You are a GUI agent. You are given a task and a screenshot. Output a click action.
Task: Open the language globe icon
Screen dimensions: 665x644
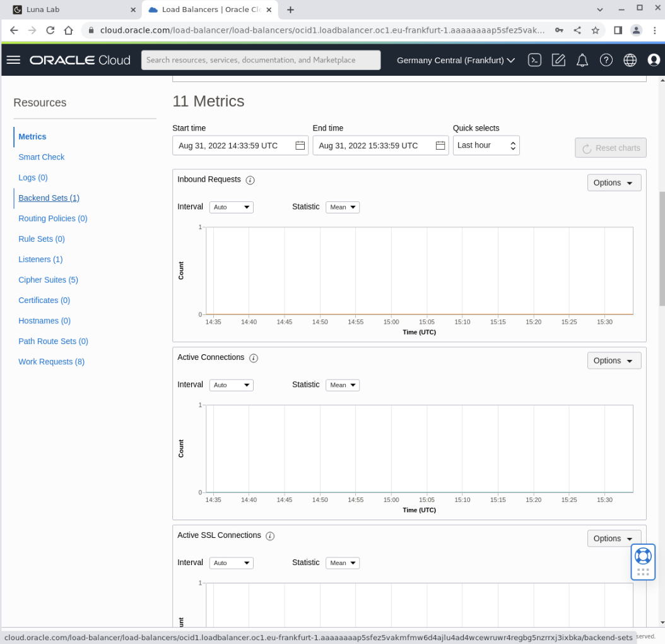point(630,60)
